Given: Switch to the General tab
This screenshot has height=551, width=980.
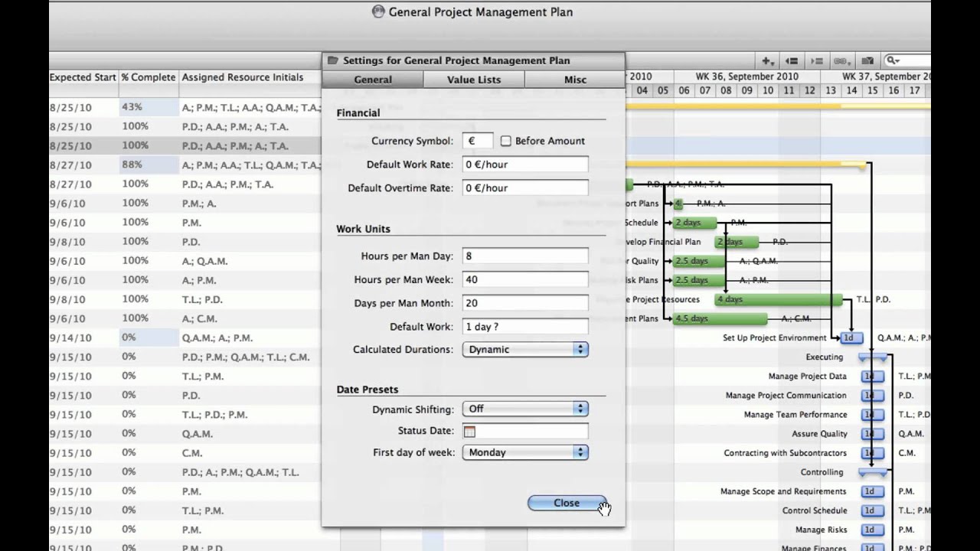Looking at the screenshot, I should tap(373, 80).
